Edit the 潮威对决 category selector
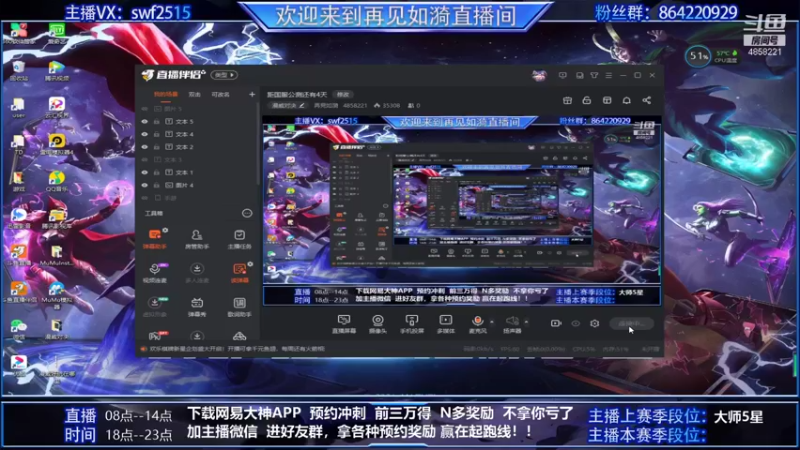This screenshot has height=450, width=800. click(288, 106)
